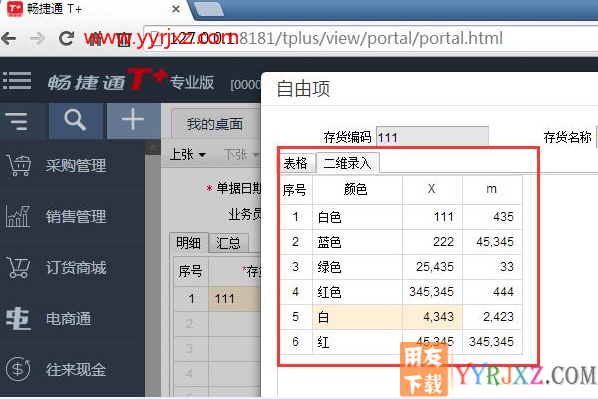Screen dimensions: 598x399
Task: Click X value 4,343 in row 5
Action: click(x=432, y=317)
